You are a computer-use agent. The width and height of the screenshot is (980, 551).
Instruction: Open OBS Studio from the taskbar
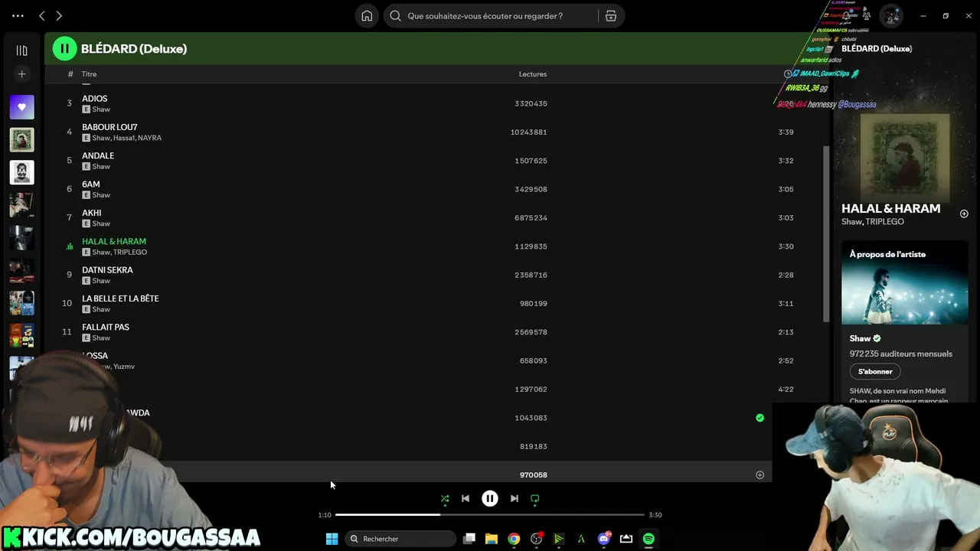537,539
